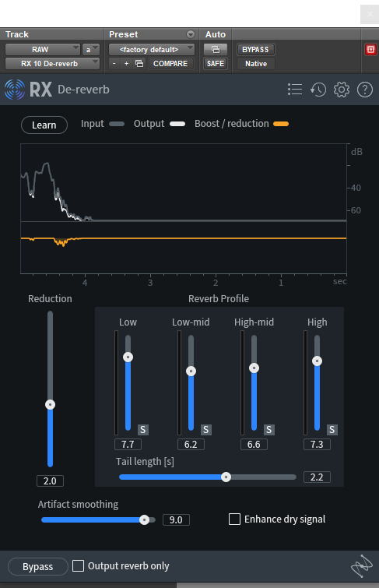Adjust the Artifact smoothing slider handle
379x588 pixels.
coord(144,519)
